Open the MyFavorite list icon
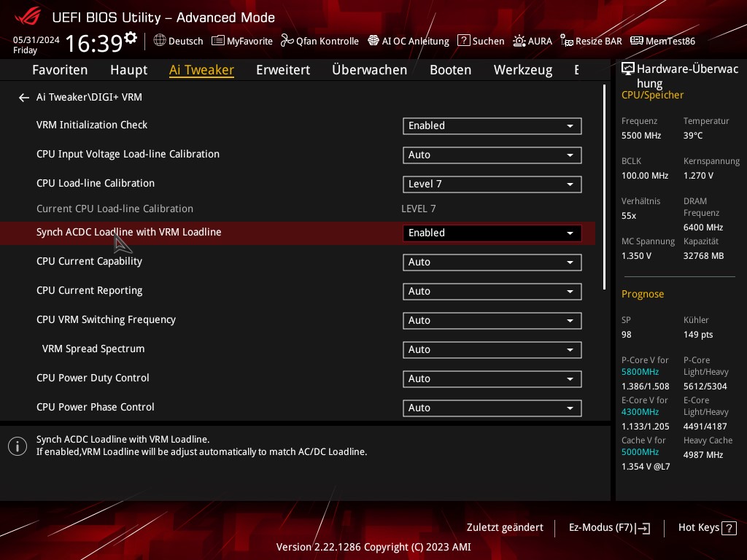The height and width of the screenshot is (560, 747). 217,41
